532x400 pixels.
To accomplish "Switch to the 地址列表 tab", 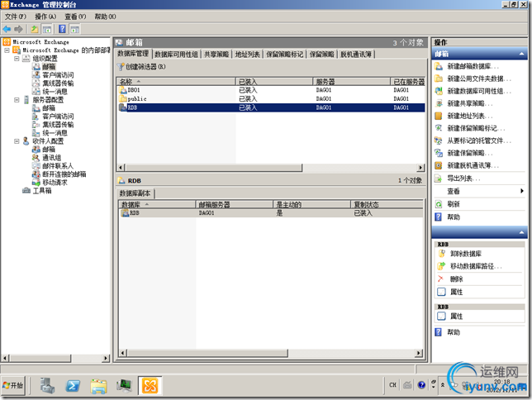I will 247,55.
